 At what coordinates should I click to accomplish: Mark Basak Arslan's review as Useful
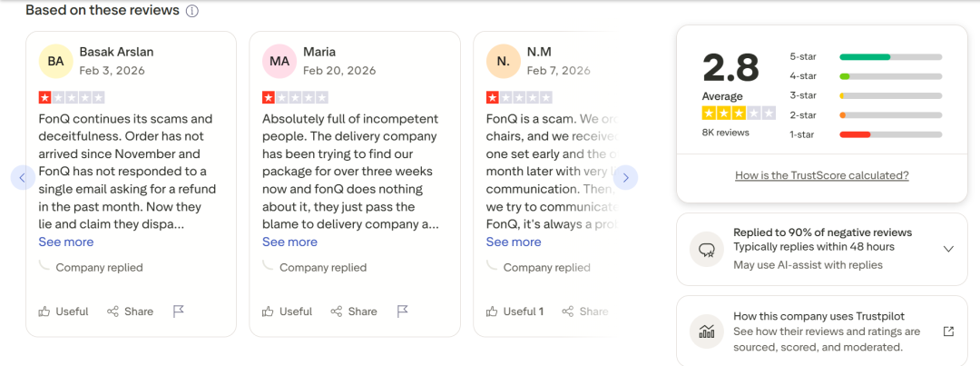pos(64,312)
